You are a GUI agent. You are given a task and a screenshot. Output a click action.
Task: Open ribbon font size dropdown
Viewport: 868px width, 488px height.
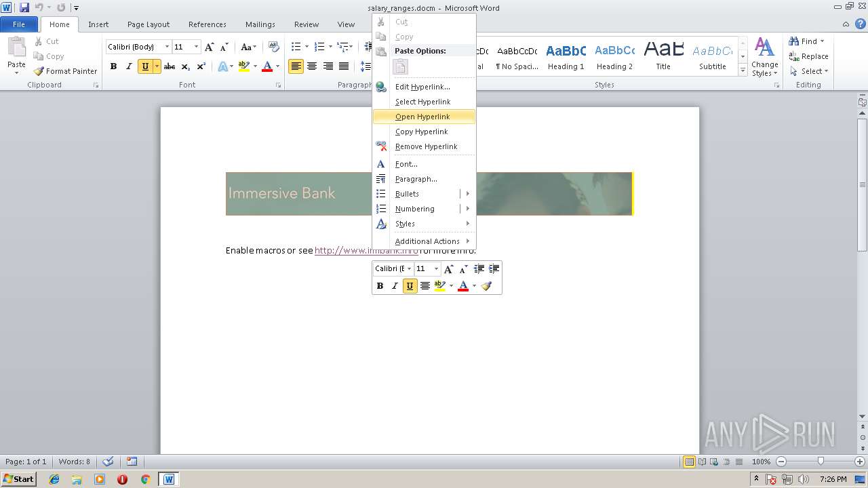197,47
